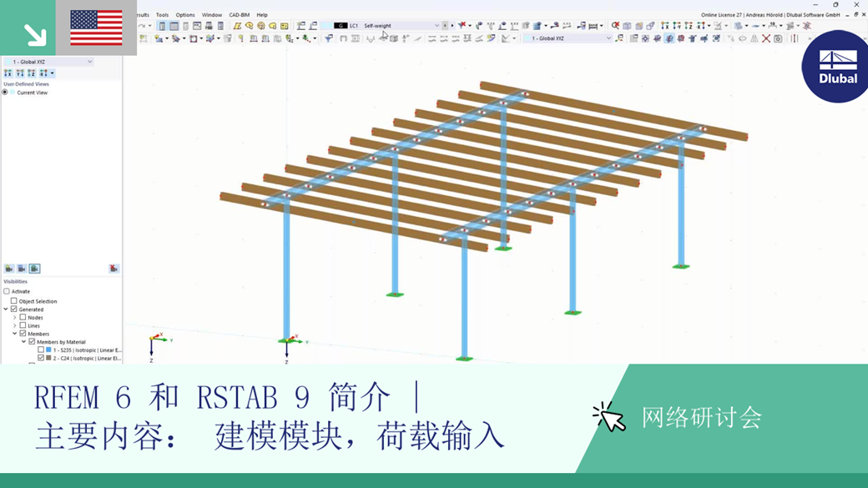Image resolution: width=868 pixels, height=488 pixels.
Task: Click the yellow parallelogram surface icon
Action: [238, 26]
